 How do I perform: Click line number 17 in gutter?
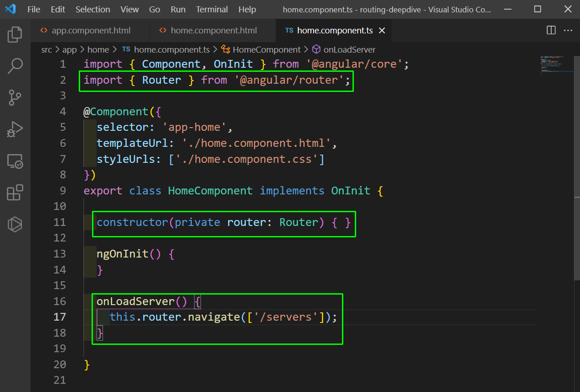click(60, 317)
